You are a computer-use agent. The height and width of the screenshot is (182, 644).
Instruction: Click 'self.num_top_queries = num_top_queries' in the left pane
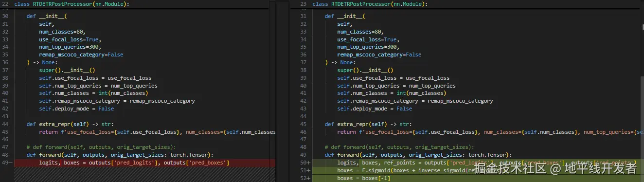98,86
